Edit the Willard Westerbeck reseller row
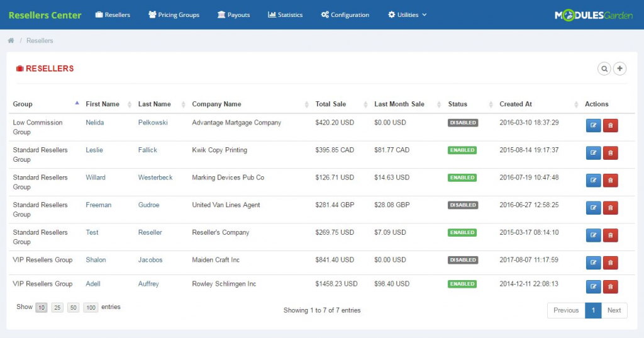Image resolution: width=644 pixels, height=338 pixels. tap(593, 181)
